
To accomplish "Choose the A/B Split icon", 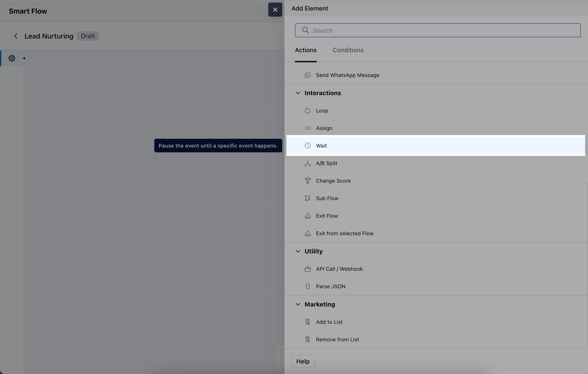I will pos(307,163).
